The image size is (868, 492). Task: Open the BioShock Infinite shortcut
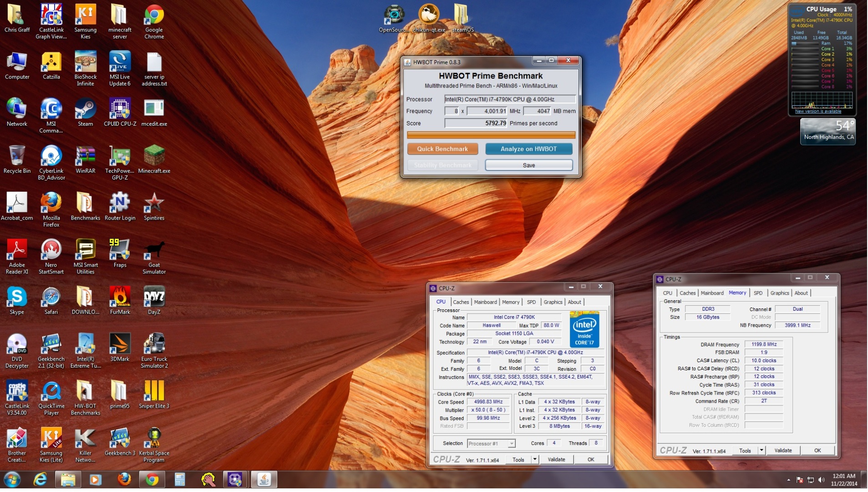85,69
